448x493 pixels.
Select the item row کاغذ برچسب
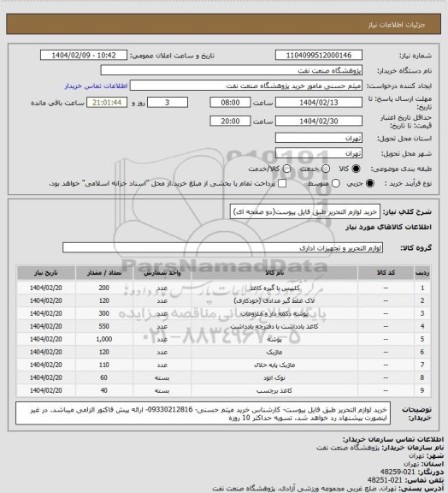[x=224, y=390]
